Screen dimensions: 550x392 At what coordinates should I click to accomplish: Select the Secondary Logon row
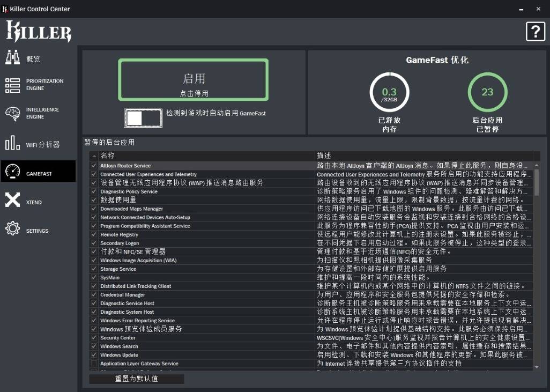click(311, 243)
